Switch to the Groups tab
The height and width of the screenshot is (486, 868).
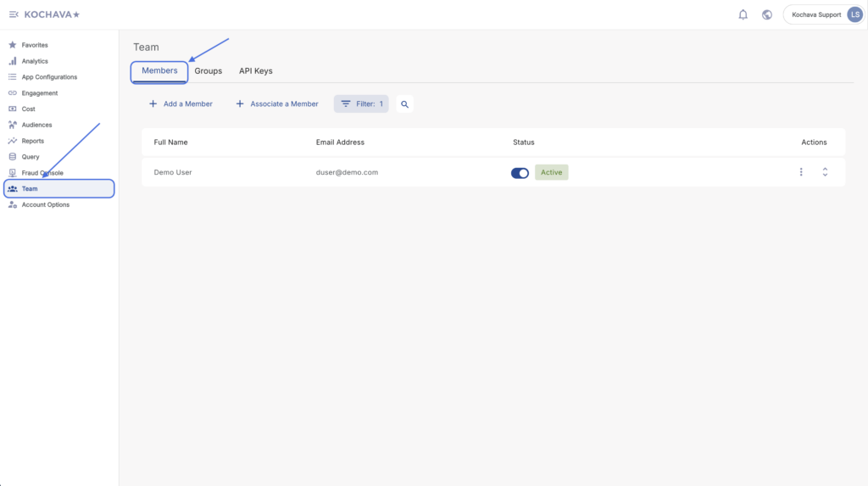click(209, 71)
